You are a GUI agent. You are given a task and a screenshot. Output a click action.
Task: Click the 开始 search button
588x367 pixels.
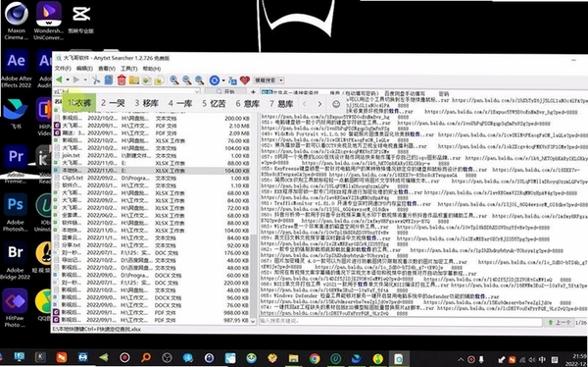pyautogui.click(x=226, y=91)
